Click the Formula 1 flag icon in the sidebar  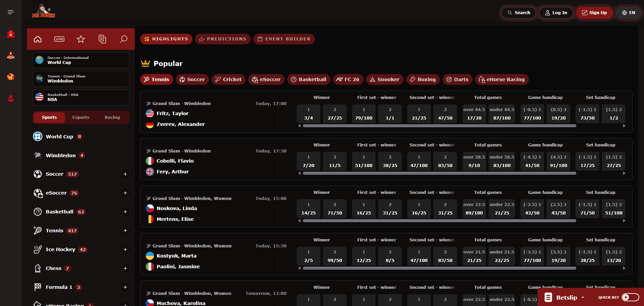click(38, 287)
